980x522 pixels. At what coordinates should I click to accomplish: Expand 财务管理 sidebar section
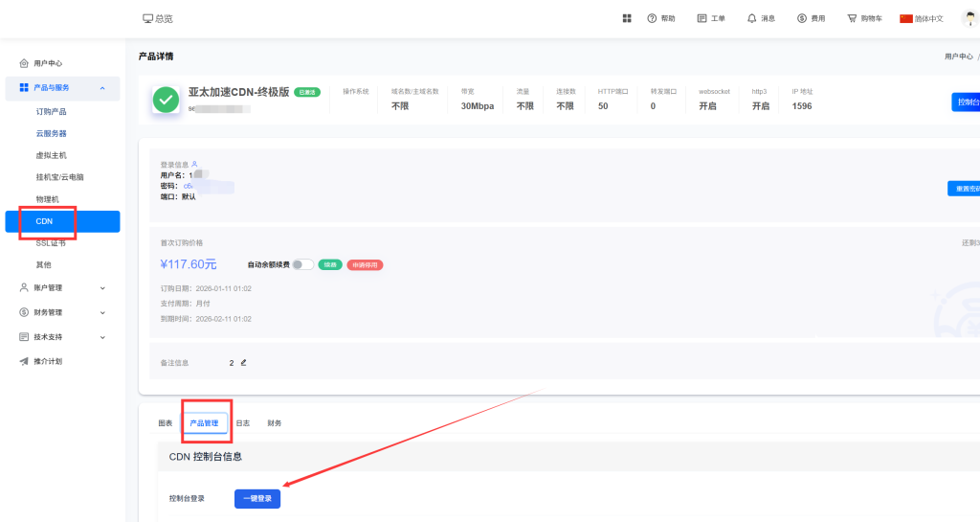pos(62,312)
